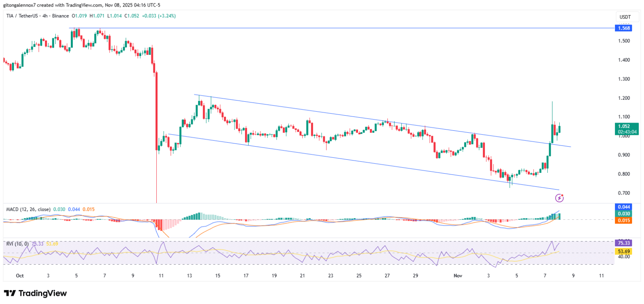This screenshot has width=644, height=304.
Task: Open the USDT currency selector
Action: pos(625,17)
